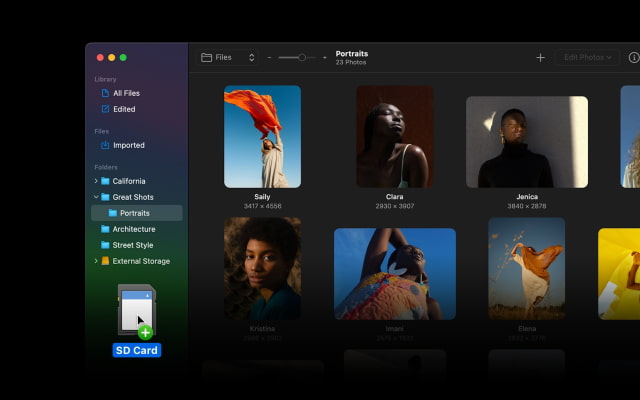Select the Jenica photo thumbnail

click(527, 142)
